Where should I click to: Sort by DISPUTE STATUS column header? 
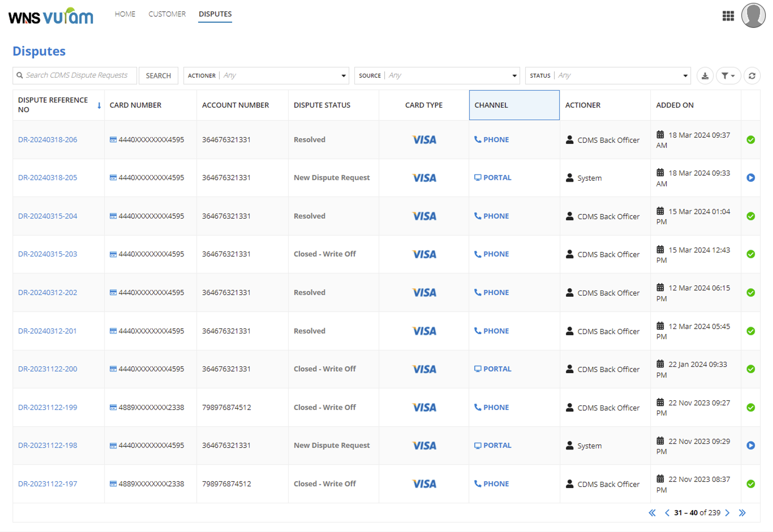[x=322, y=105]
